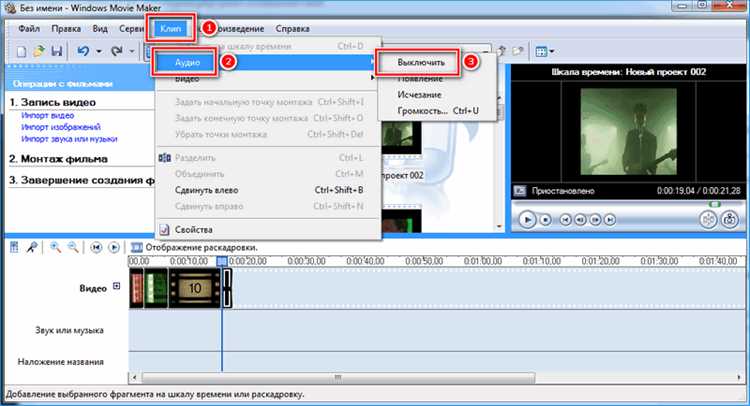
Task: Choose Исчезание audio fade-out option
Action: tap(419, 95)
